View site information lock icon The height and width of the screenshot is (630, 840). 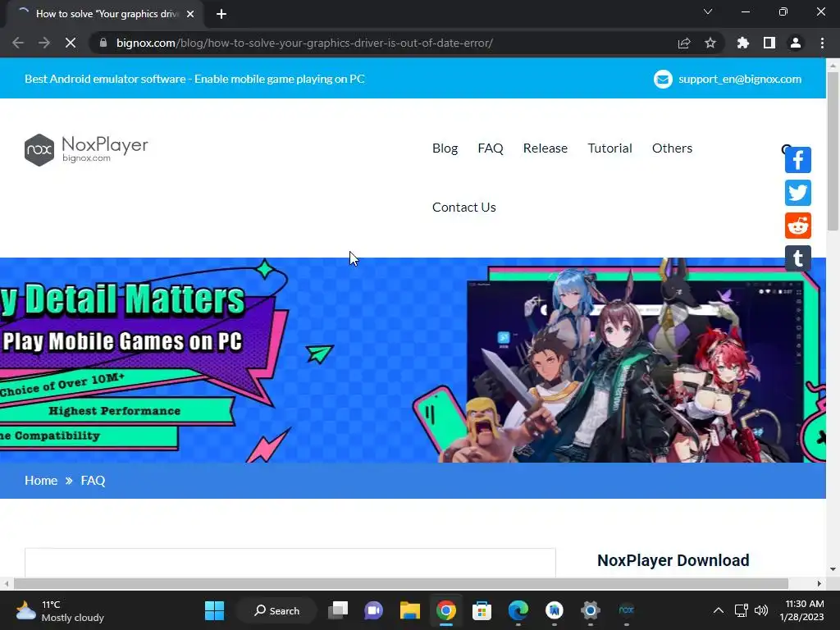[103, 43]
